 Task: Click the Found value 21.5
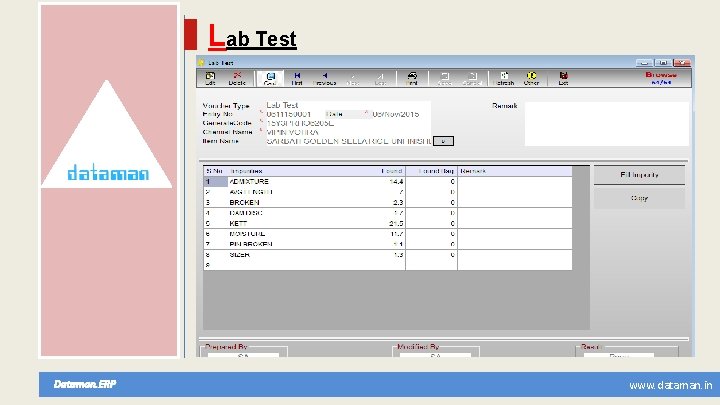[396, 223]
